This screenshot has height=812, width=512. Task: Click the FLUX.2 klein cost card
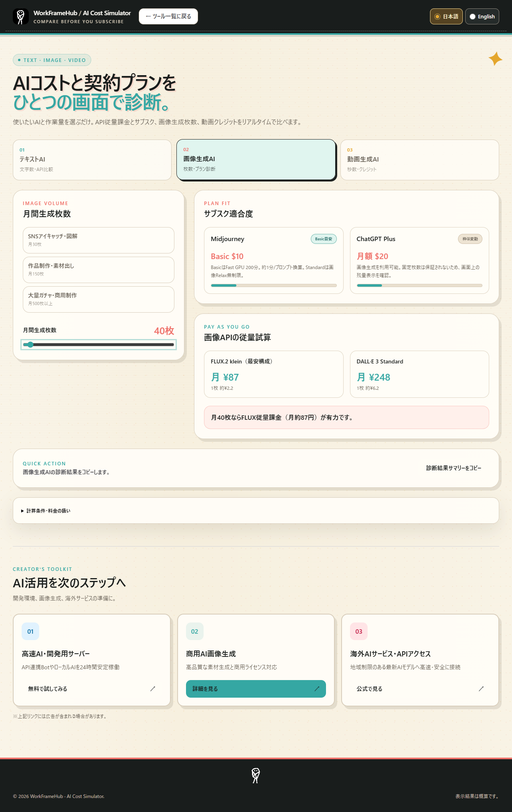(x=274, y=374)
